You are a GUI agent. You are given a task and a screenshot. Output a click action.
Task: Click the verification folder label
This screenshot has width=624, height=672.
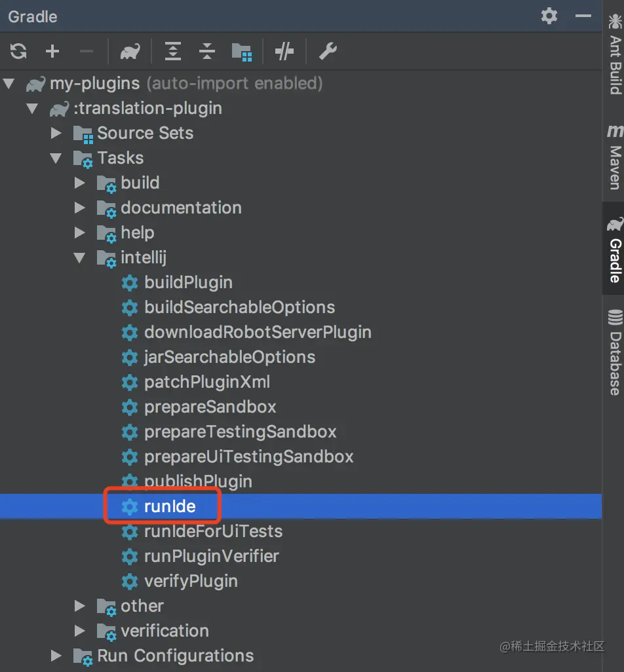[x=165, y=631]
